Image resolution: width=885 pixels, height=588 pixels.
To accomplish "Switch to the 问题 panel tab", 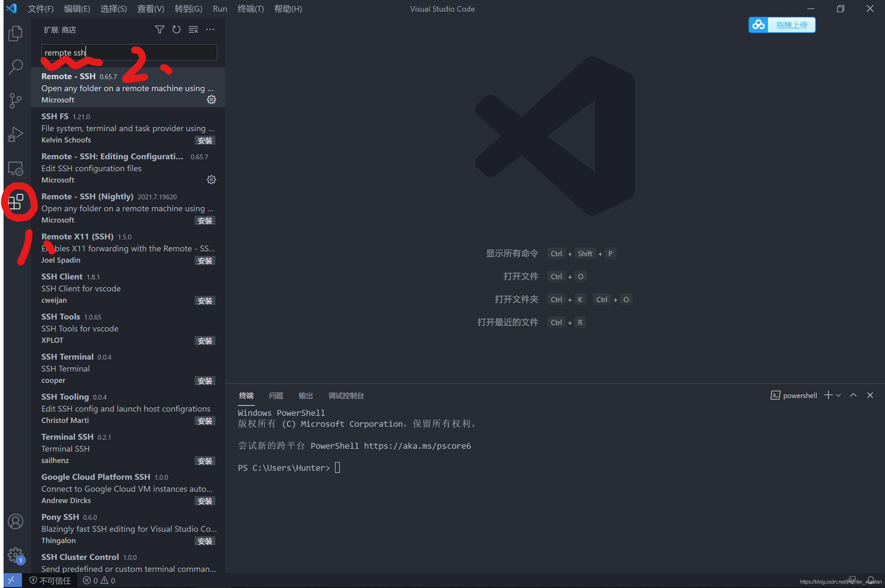I will click(x=276, y=395).
